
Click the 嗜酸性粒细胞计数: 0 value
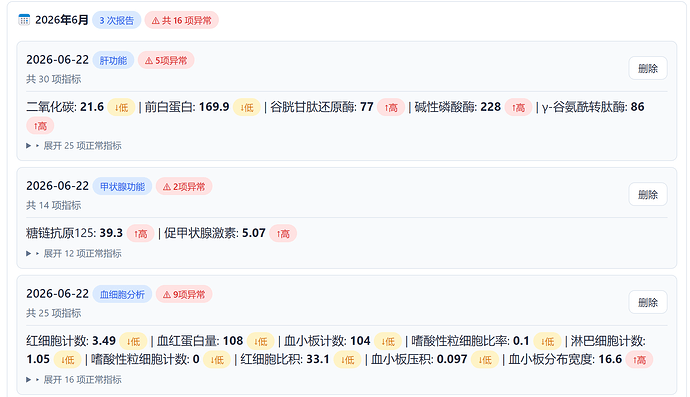tap(145, 360)
